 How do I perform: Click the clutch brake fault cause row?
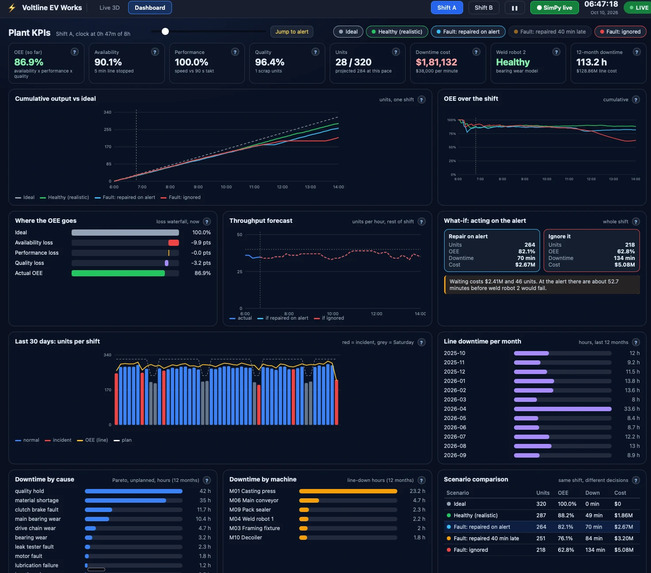coord(113,510)
